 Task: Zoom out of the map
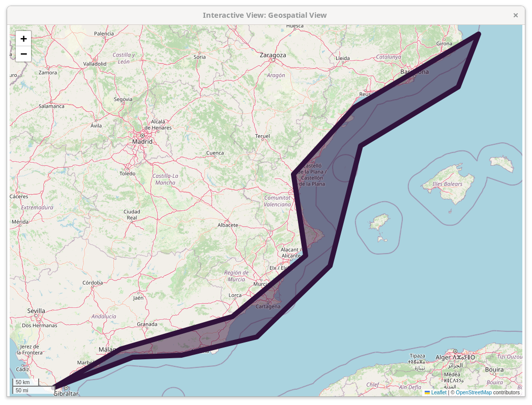[23, 54]
